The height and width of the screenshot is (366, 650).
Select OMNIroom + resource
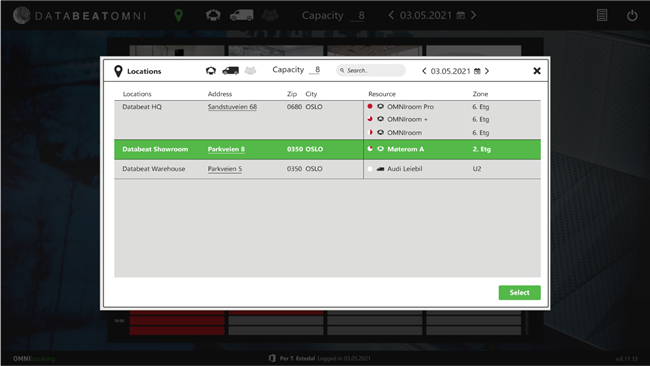[407, 119]
